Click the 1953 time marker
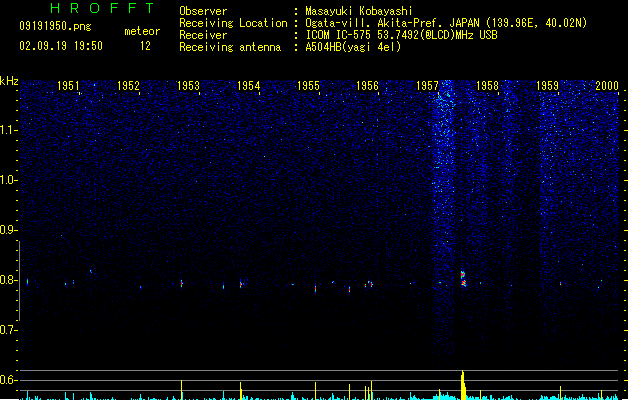This screenshot has width=629, height=400. (188, 86)
